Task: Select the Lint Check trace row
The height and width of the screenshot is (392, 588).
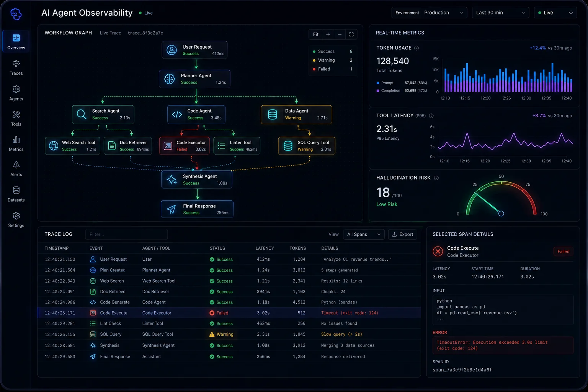Action: point(229,323)
